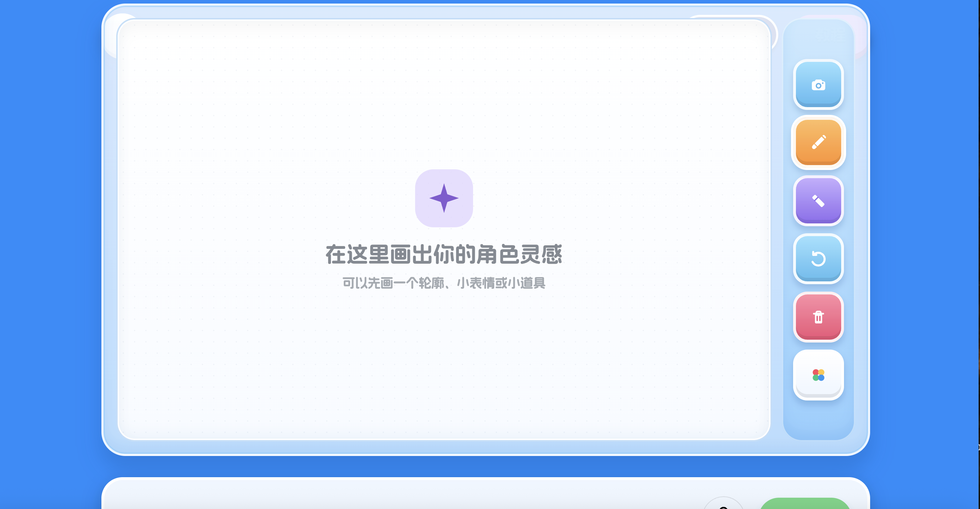The image size is (980, 509).
Task: Click dotted canvas area above the sparkle icon
Action: click(x=444, y=95)
